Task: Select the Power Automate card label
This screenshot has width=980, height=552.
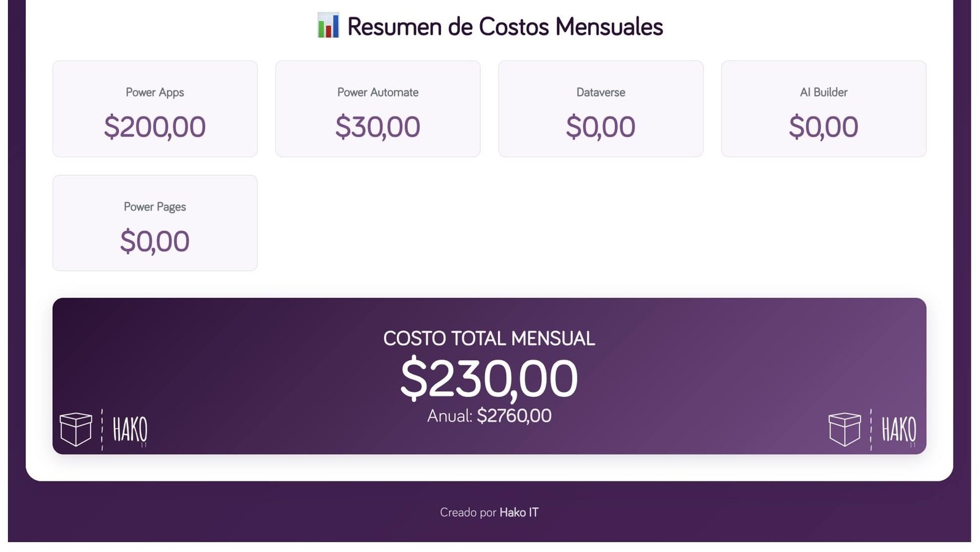Action: tap(378, 93)
